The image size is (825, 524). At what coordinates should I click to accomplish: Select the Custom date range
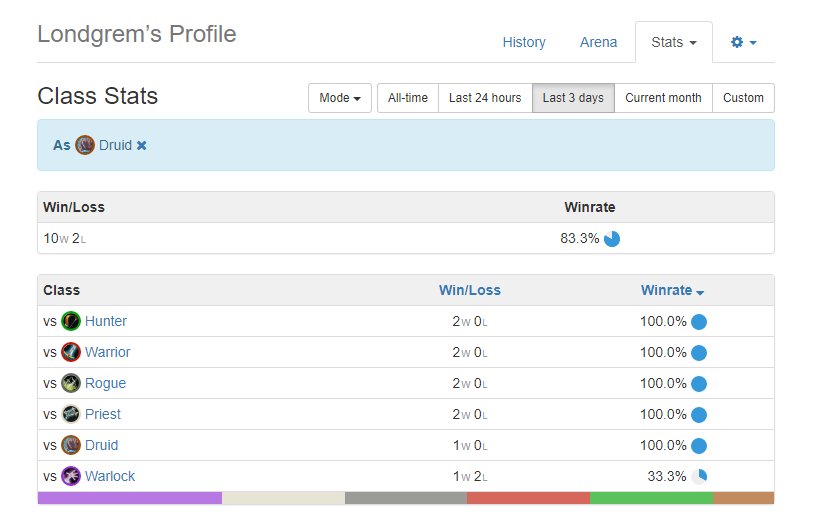pyautogui.click(x=743, y=98)
